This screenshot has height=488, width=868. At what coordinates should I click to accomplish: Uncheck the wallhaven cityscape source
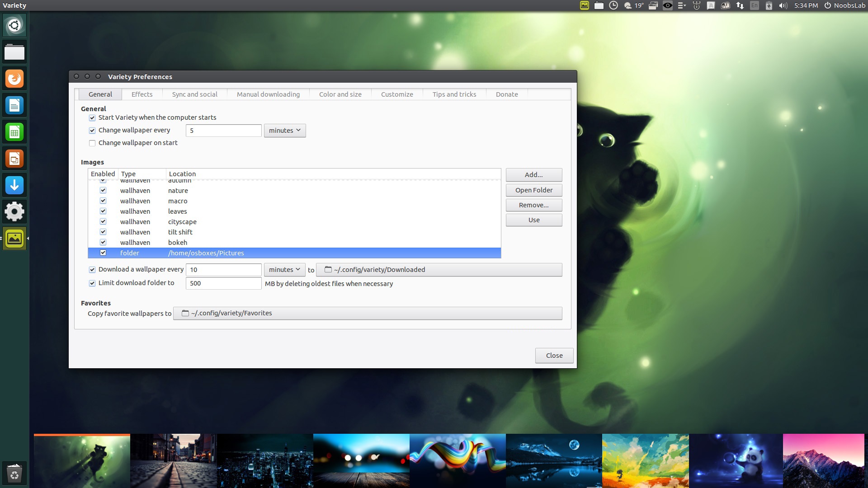(103, 221)
